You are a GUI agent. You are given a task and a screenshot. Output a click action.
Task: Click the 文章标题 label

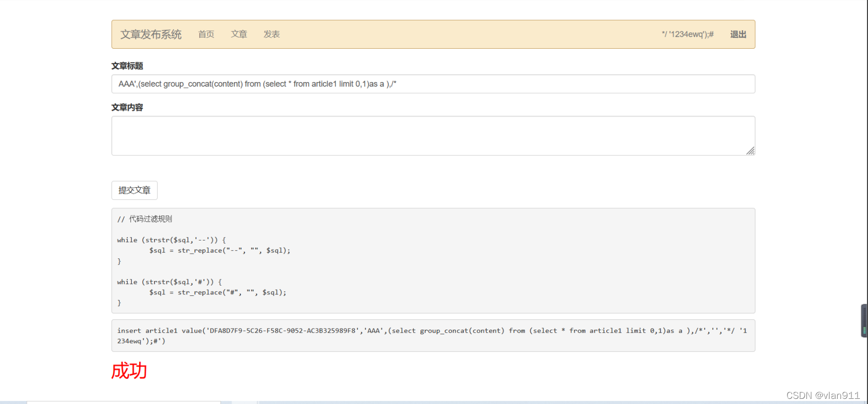[127, 66]
